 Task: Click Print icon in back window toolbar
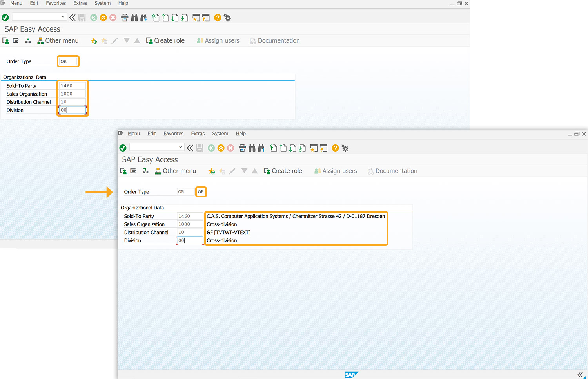(x=125, y=18)
